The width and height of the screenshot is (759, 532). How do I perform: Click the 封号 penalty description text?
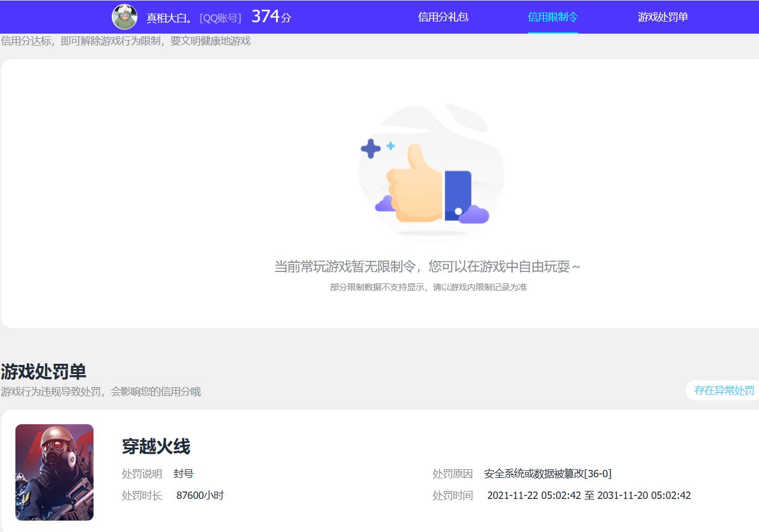(x=185, y=473)
